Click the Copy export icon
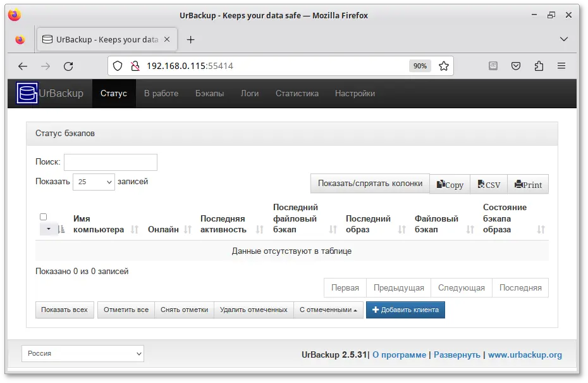This screenshot has height=383, width=588. tap(450, 184)
